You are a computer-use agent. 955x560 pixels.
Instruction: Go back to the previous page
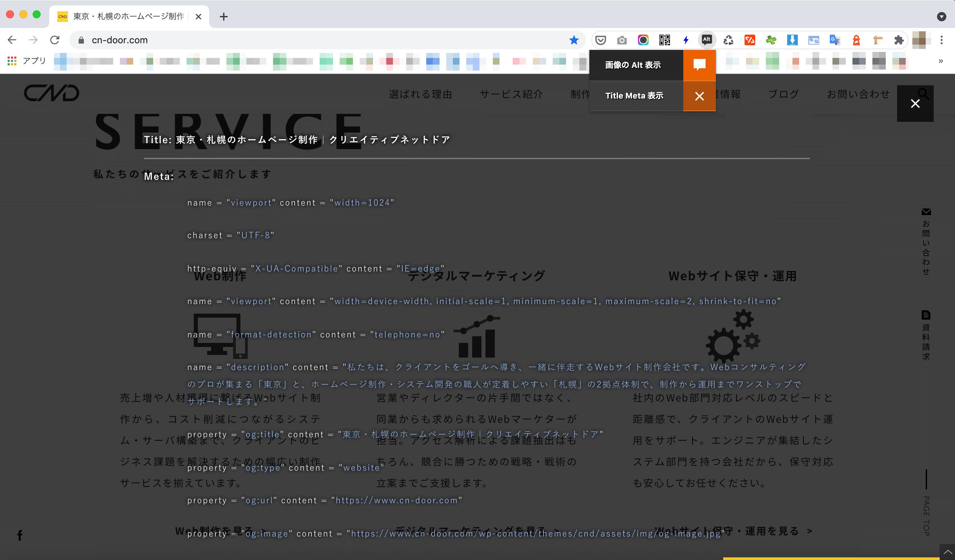pos(12,40)
